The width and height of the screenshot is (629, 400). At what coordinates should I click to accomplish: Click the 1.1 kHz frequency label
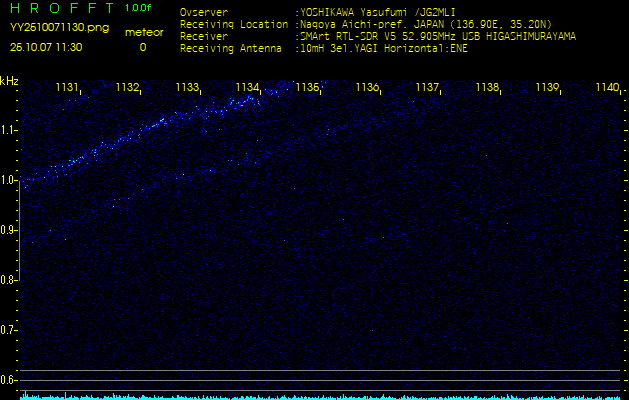click(8, 130)
